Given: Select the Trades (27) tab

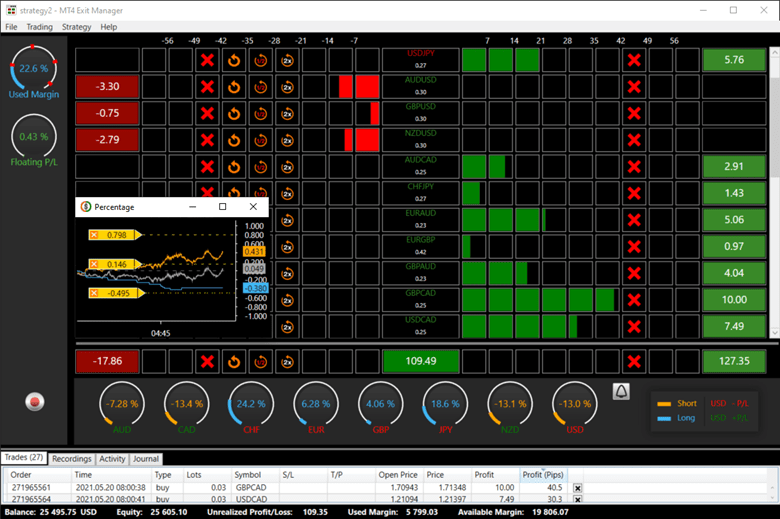Looking at the screenshot, I should point(23,457).
